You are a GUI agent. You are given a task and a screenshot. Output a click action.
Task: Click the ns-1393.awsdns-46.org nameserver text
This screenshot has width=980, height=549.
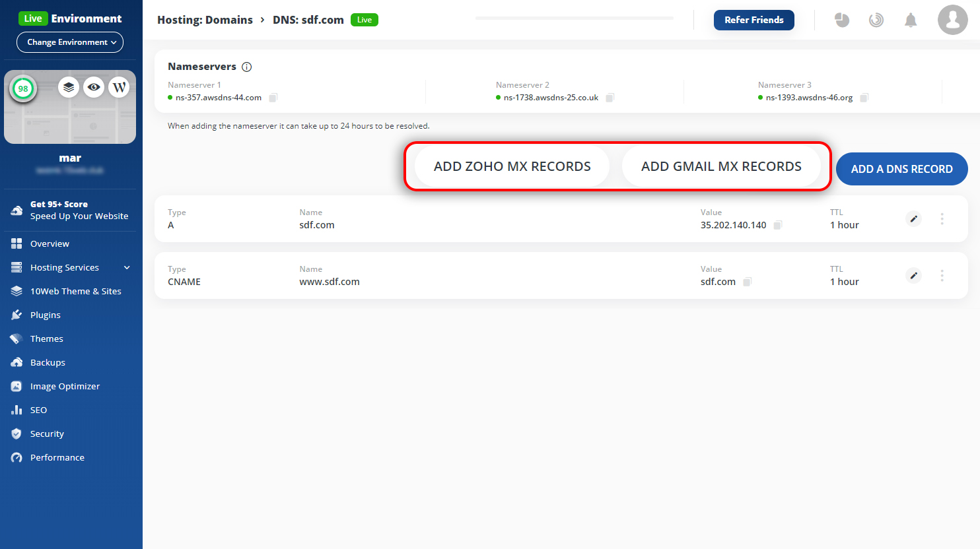809,98
